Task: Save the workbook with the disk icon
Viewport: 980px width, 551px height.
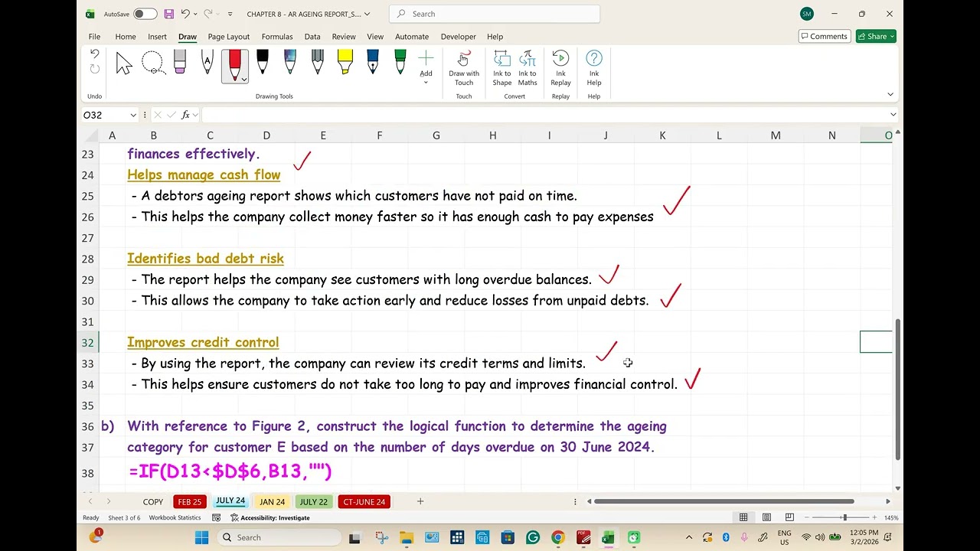Action: (x=169, y=14)
